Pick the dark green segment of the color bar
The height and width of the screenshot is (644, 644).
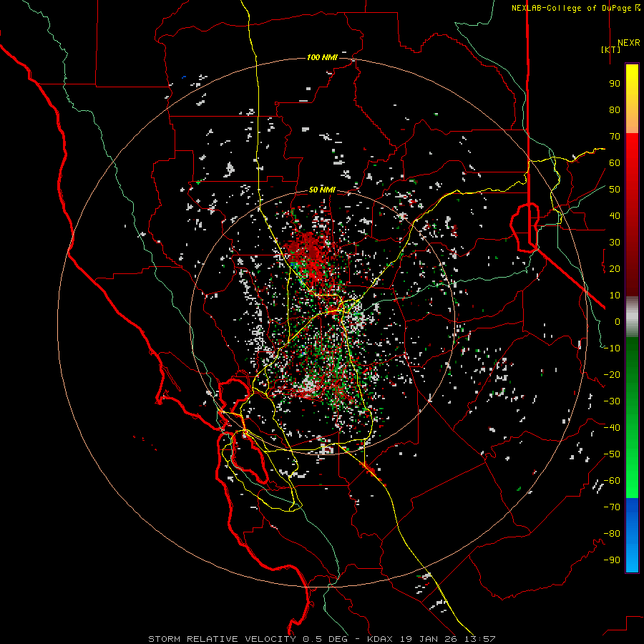tap(632, 370)
